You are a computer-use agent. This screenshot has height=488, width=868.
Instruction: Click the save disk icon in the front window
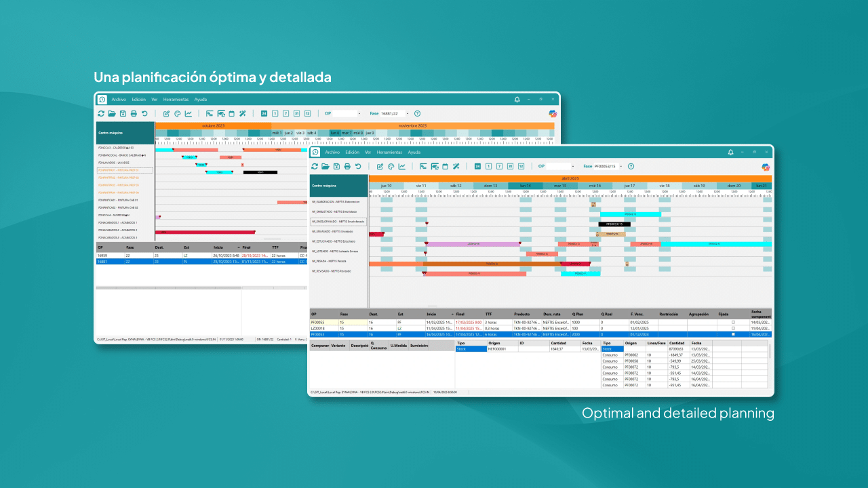(336, 166)
